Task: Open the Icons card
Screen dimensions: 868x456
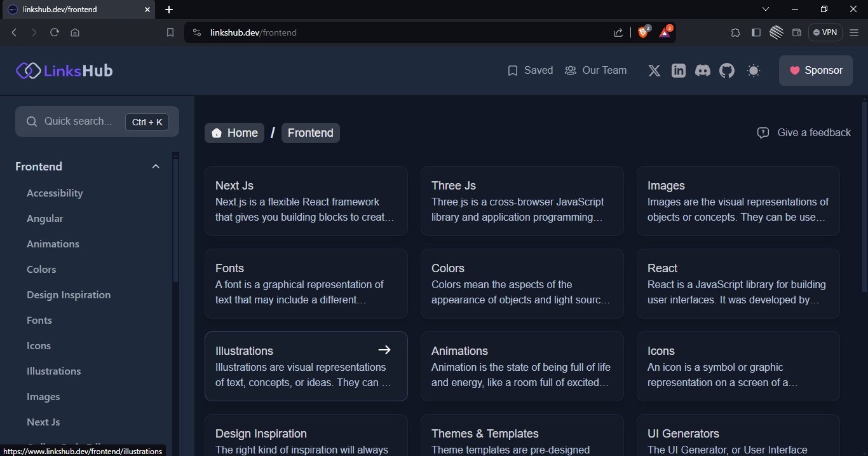Action: pos(738,366)
